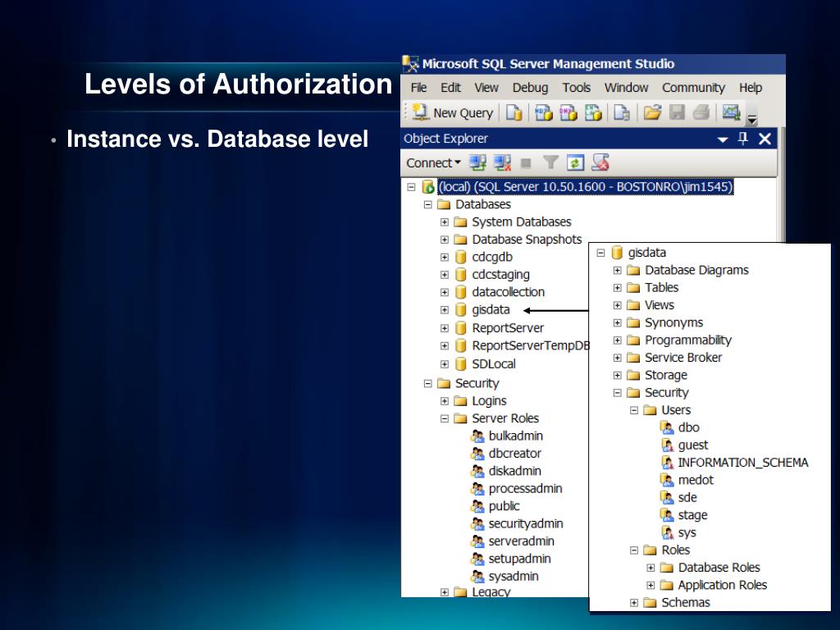Expand the Database Roles folder
The width and height of the screenshot is (840, 630).
click(x=651, y=568)
